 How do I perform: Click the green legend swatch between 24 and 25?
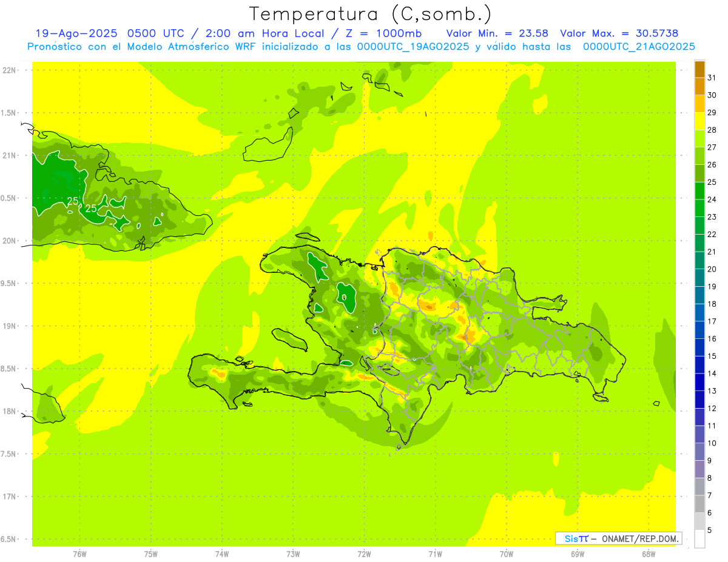pyautogui.click(x=699, y=190)
